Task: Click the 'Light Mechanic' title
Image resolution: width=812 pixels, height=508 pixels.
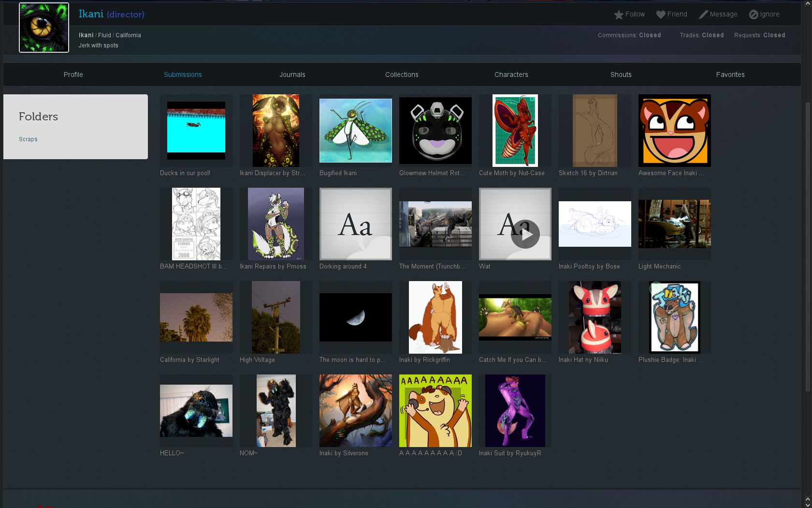Action: tap(659, 267)
